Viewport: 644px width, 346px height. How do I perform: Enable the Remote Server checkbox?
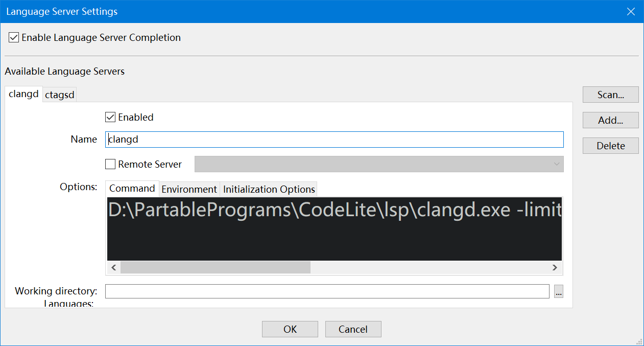pos(110,164)
